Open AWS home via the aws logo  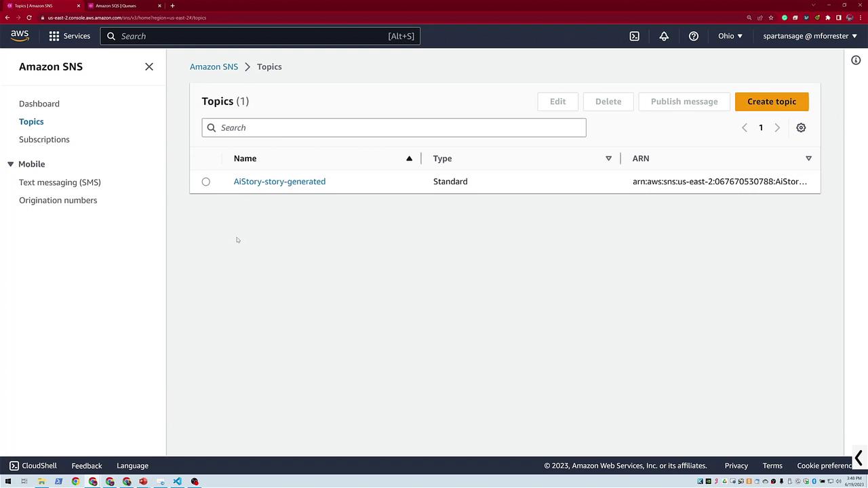[20, 36]
